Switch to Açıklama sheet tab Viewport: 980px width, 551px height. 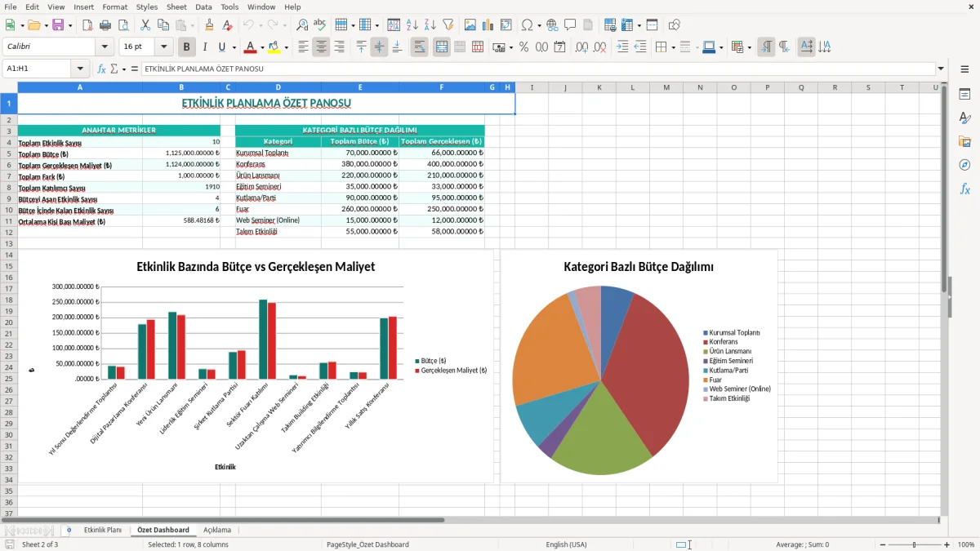217,531
